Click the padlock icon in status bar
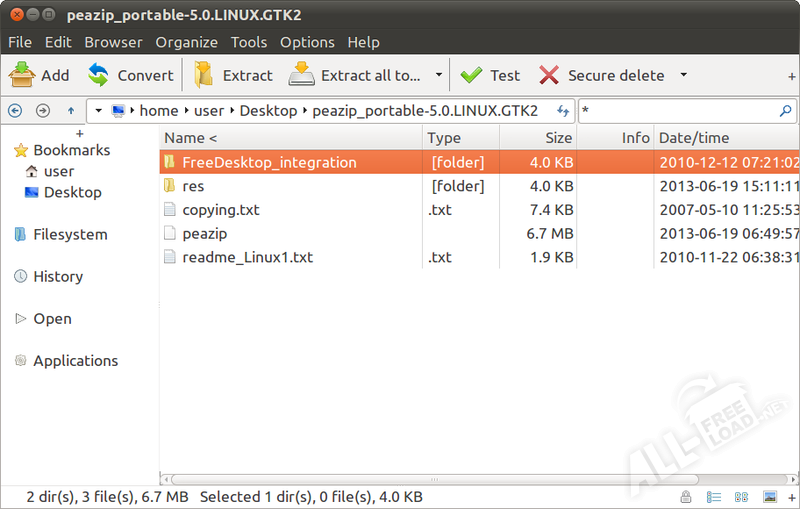Viewport: 800px width, 509px height. click(x=686, y=497)
